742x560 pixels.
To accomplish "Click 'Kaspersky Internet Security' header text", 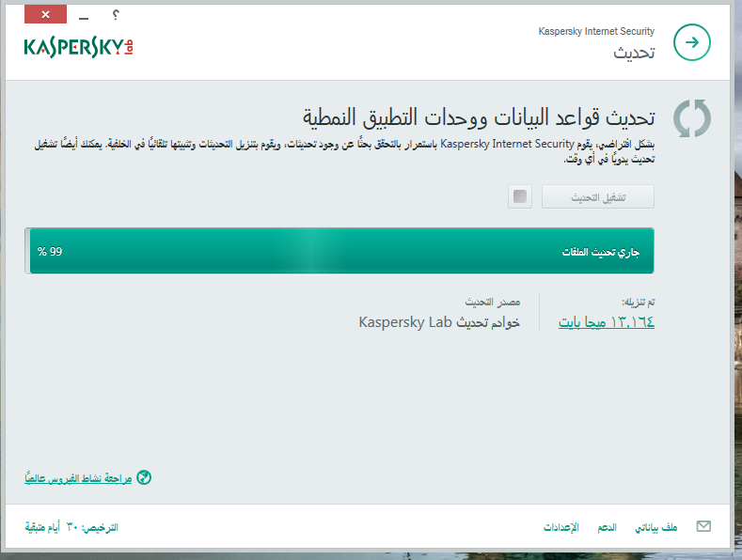I will (596, 31).
